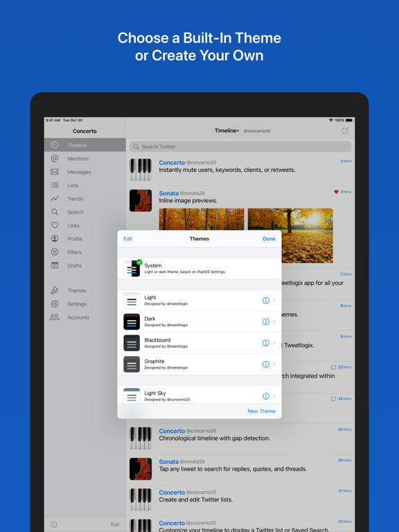Tap the @concerto20 account label in header
This screenshot has width=399, height=532.
(257, 131)
